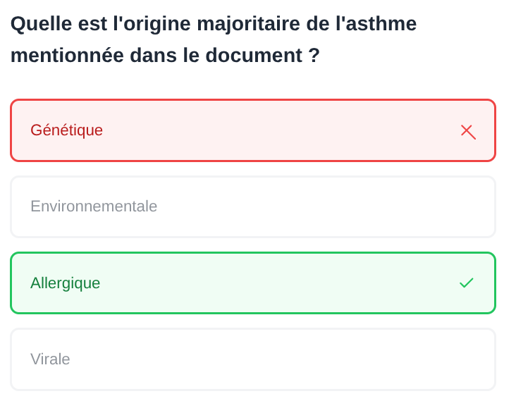
Task: Click the word "mentionnée" in the heading
Action: pos(67,56)
